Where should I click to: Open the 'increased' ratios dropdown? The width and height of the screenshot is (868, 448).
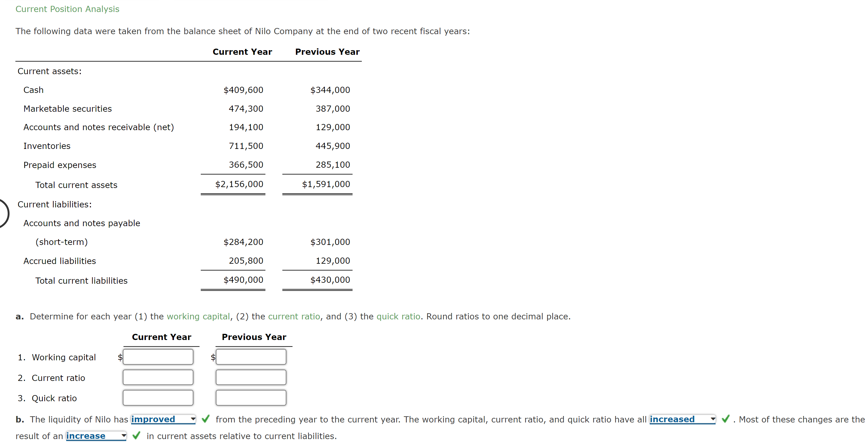(x=682, y=419)
